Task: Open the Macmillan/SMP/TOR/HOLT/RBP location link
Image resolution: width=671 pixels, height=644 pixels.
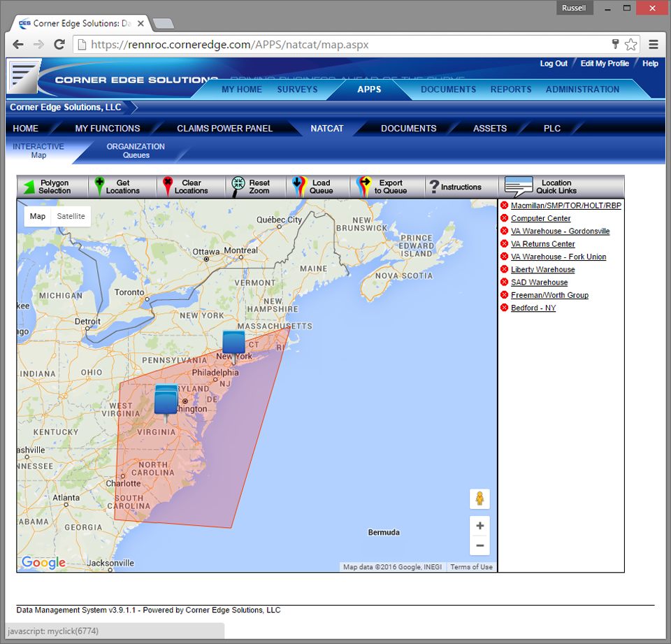Action: click(565, 206)
